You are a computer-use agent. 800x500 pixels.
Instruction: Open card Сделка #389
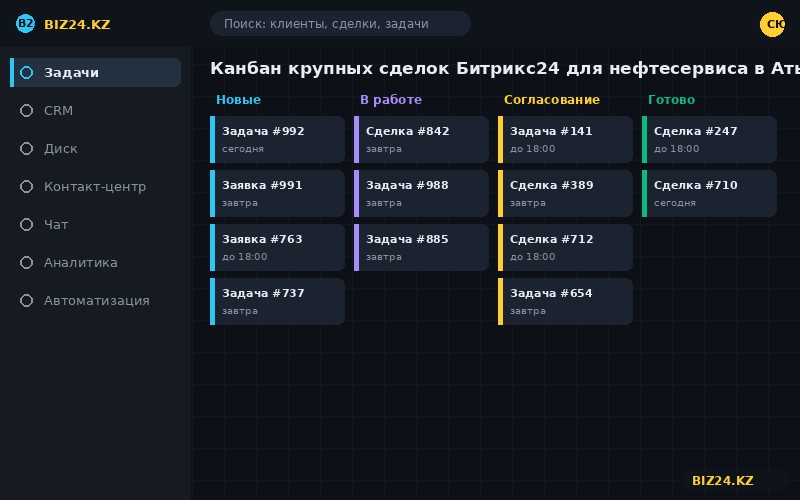click(x=565, y=193)
